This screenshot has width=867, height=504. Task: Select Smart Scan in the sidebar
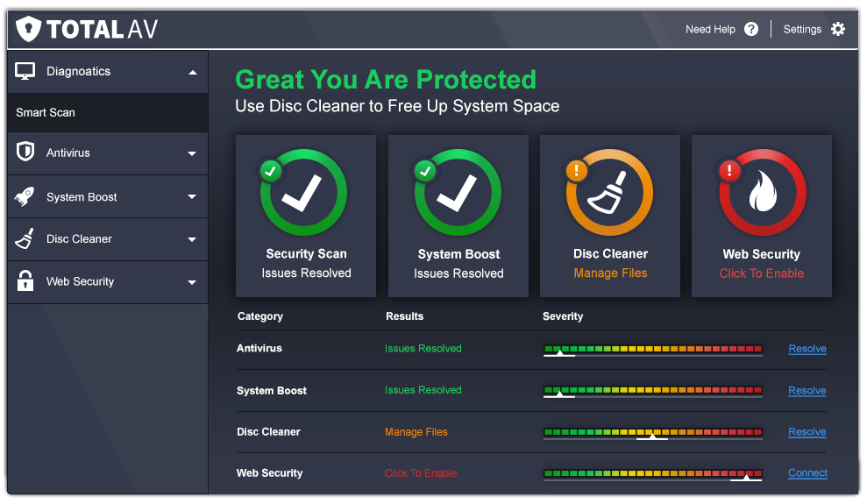(46, 112)
